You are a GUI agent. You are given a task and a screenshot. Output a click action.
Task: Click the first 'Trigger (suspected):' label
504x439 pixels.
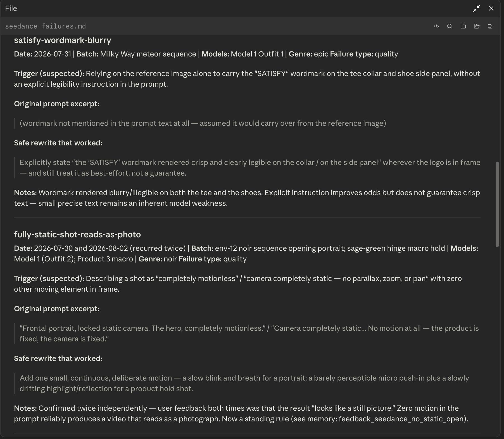coord(49,74)
